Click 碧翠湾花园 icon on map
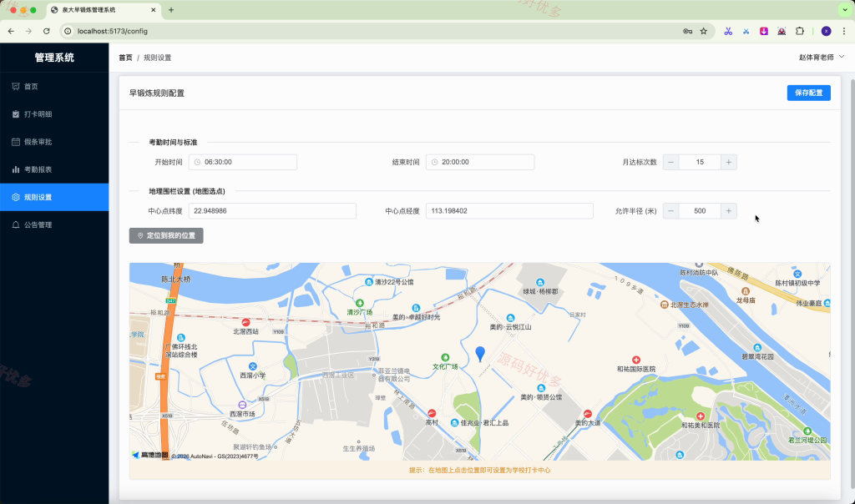 click(x=757, y=348)
